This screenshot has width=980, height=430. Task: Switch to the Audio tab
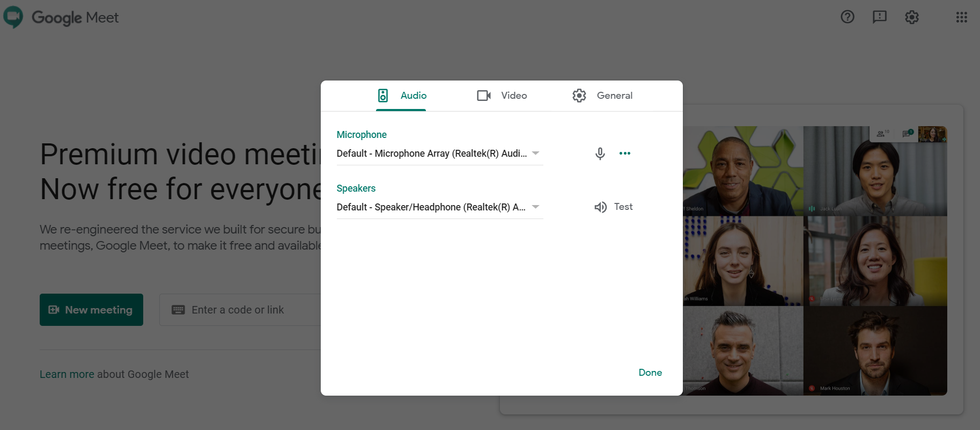coord(401,96)
